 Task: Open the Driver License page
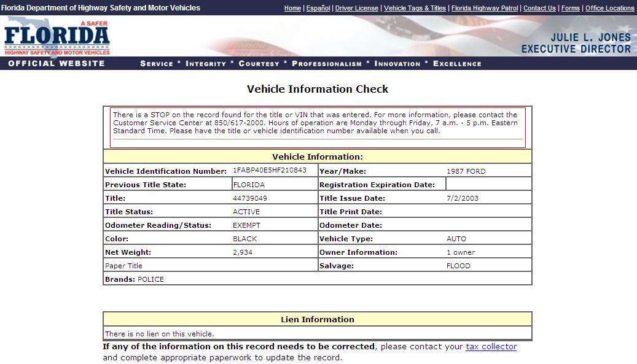click(356, 8)
